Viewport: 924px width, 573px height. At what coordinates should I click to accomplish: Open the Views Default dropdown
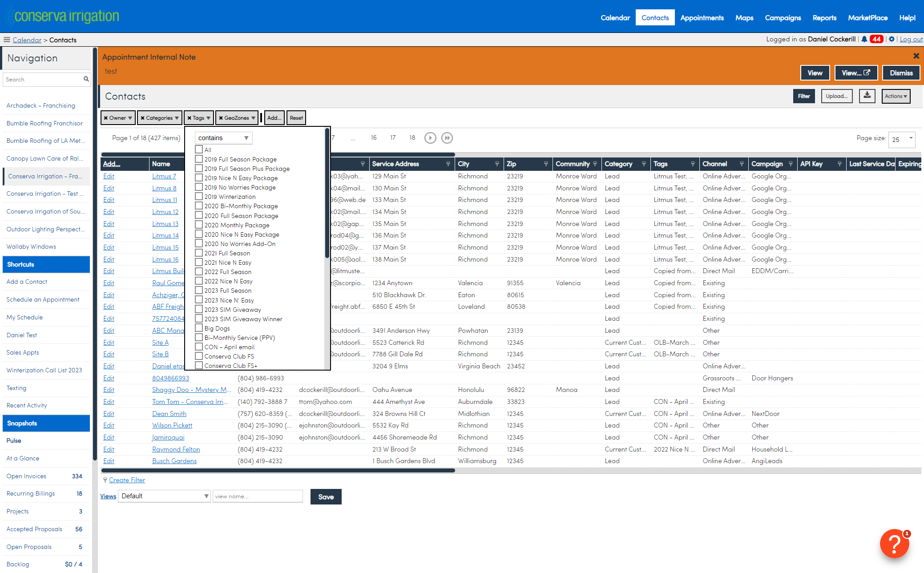click(x=164, y=496)
